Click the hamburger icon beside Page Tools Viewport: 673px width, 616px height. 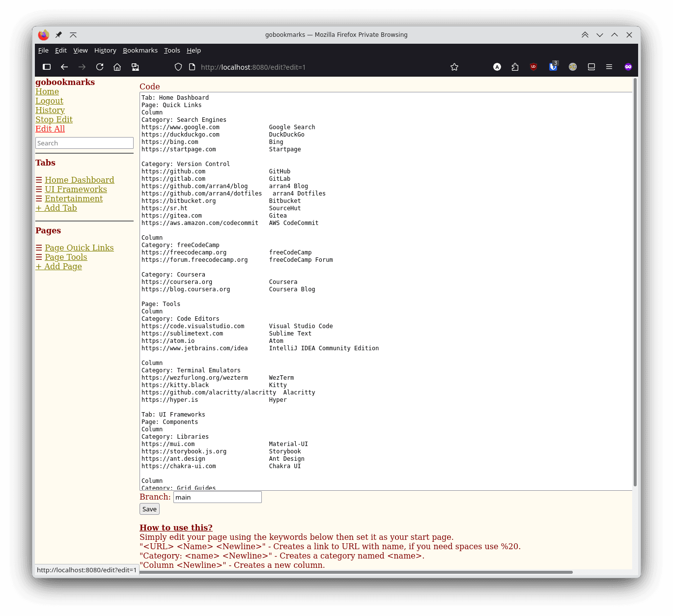39,257
